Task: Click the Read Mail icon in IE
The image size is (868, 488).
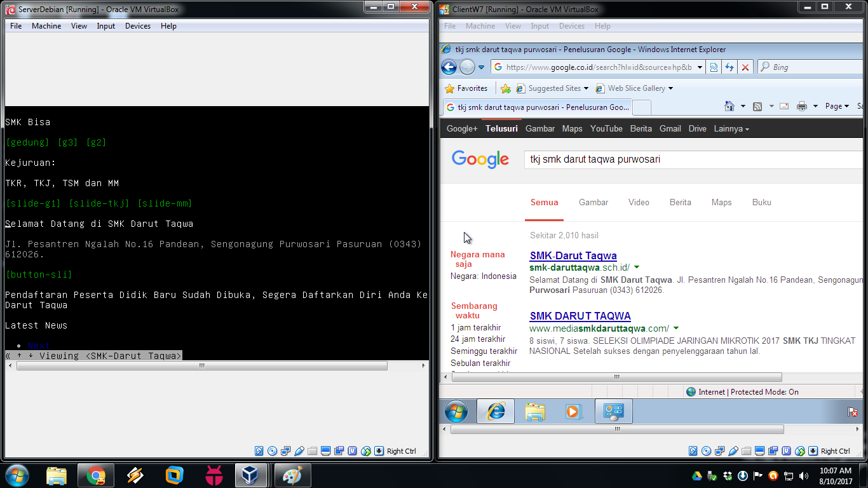Action: click(784, 106)
